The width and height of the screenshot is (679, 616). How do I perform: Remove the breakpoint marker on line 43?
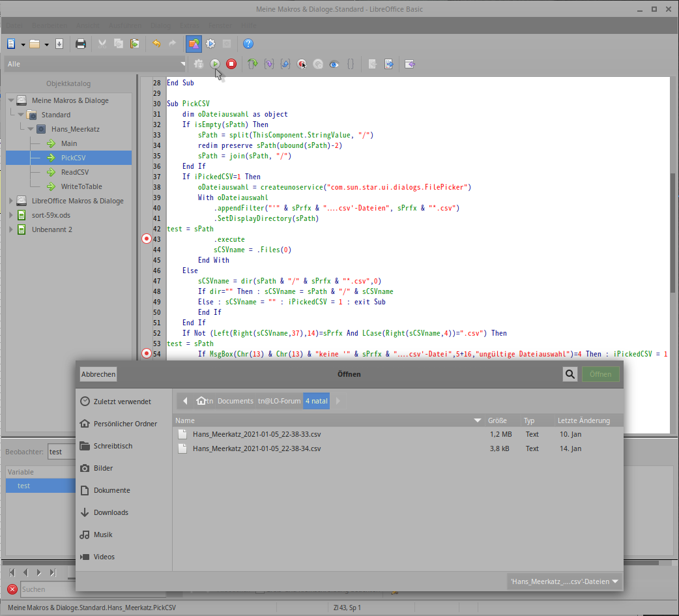[x=147, y=239]
